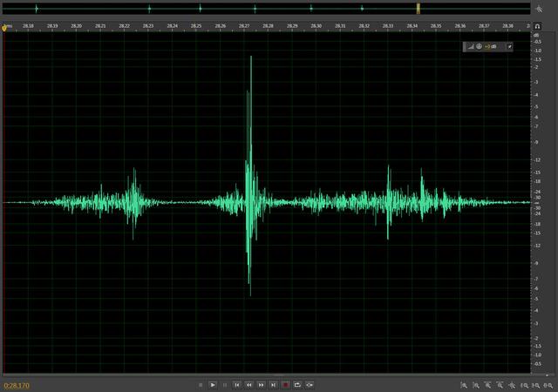This screenshot has height=392, width=558.
Task: Click Zoom Out (Time) icon
Action: 500,385
